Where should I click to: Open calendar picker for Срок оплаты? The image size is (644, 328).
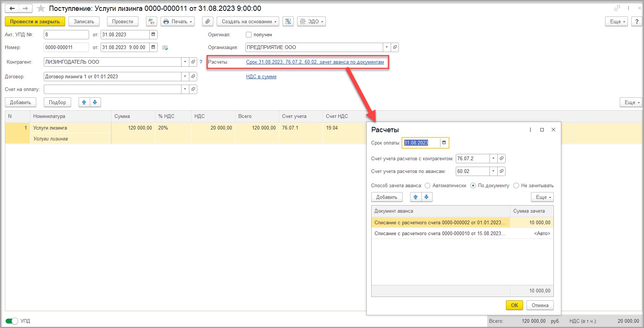point(444,143)
